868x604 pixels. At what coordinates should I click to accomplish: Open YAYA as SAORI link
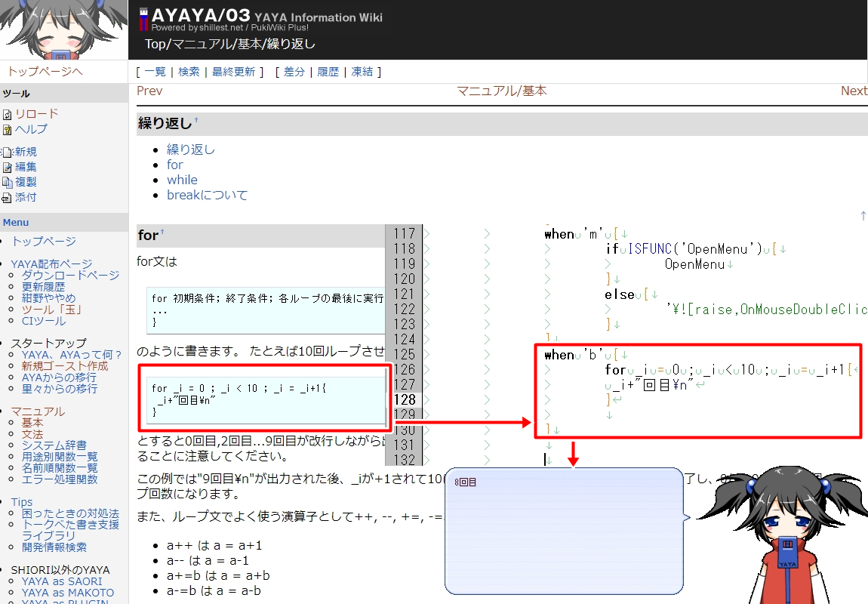tap(62, 581)
